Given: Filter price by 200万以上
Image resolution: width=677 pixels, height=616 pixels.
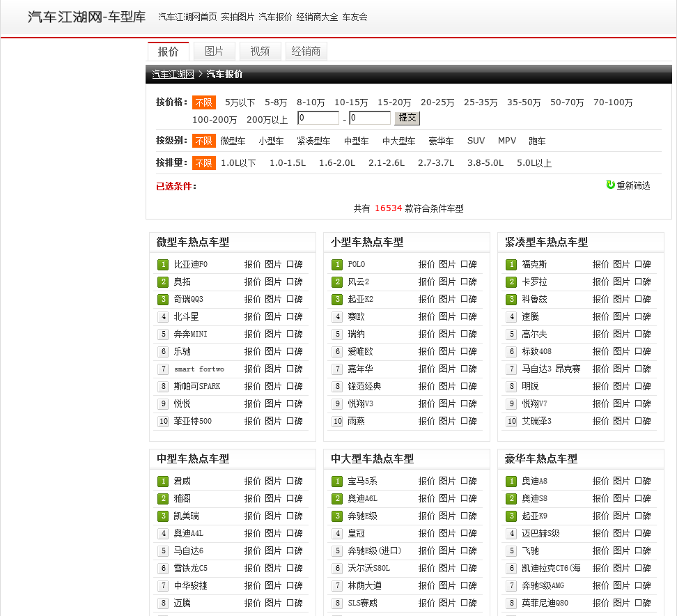Looking at the screenshot, I should pos(267,120).
